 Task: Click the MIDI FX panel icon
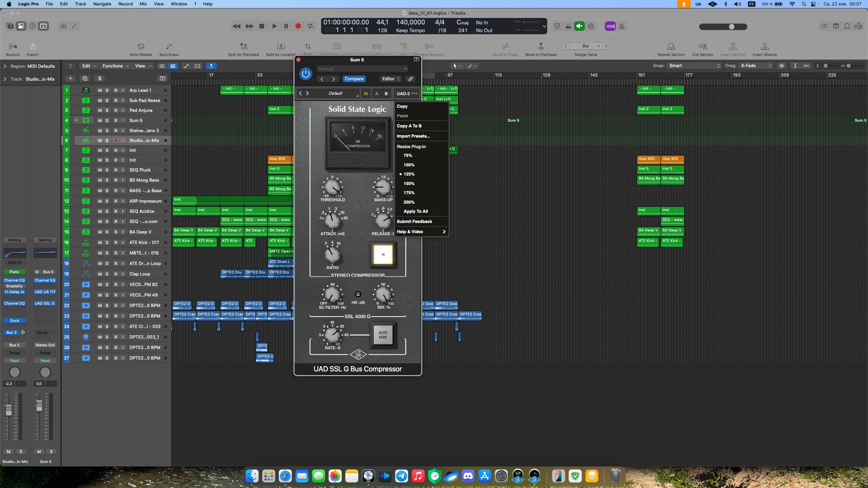(14, 263)
